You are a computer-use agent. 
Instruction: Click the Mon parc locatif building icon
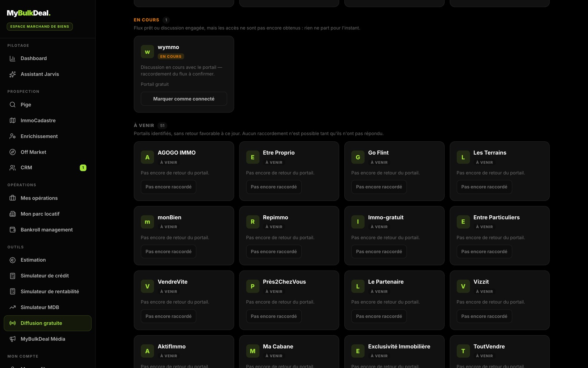[12, 214]
